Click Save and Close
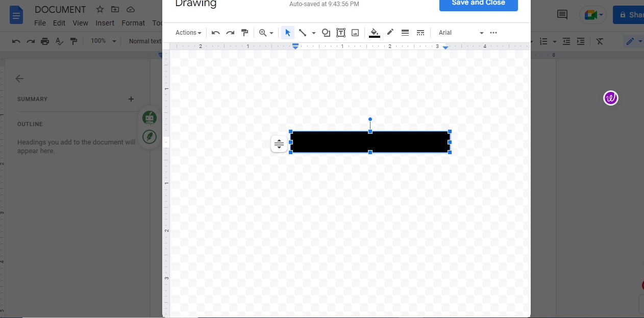Image resolution: width=644 pixels, height=318 pixels. coord(478,3)
